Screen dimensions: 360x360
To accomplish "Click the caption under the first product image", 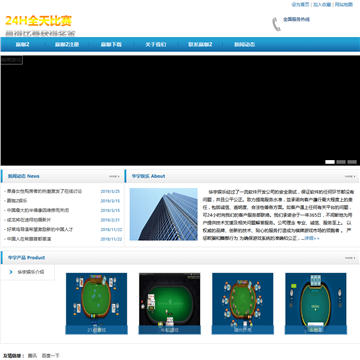I will pos(96,330).
